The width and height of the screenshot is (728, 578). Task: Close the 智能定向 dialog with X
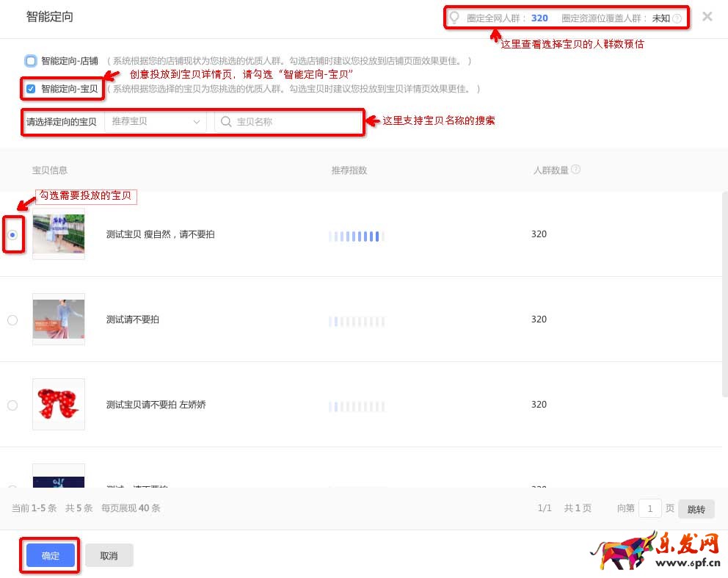pos(707,17)
